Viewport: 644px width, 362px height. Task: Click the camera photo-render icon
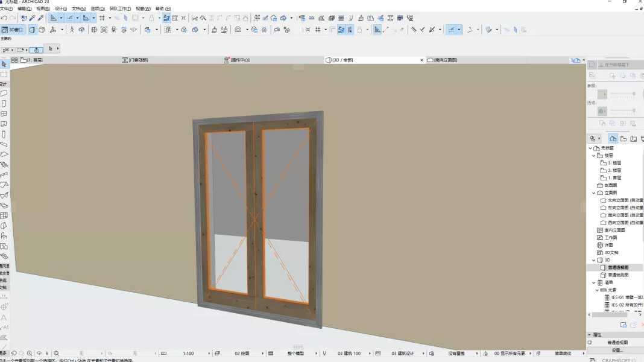pyautogui.click(x=238, y=30)
